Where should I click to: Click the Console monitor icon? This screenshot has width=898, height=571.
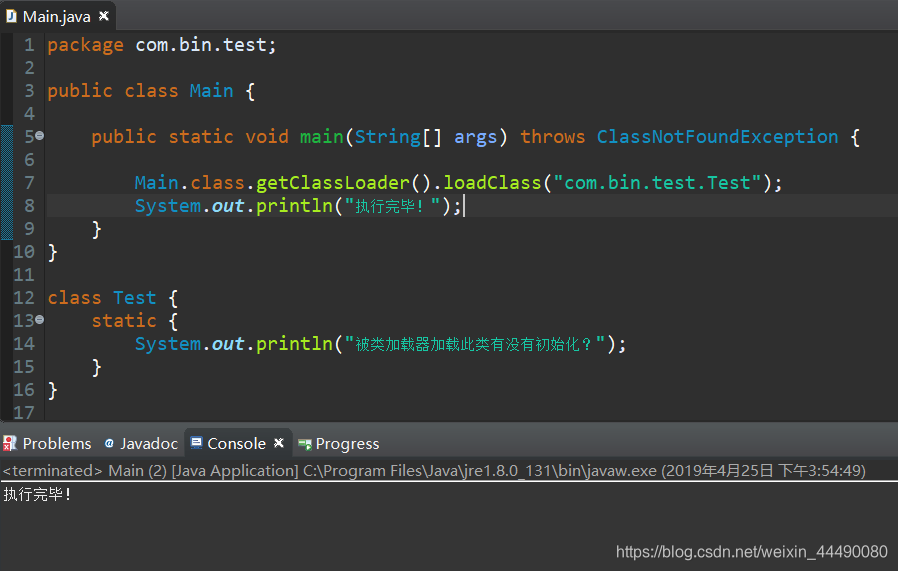(196, 443)
